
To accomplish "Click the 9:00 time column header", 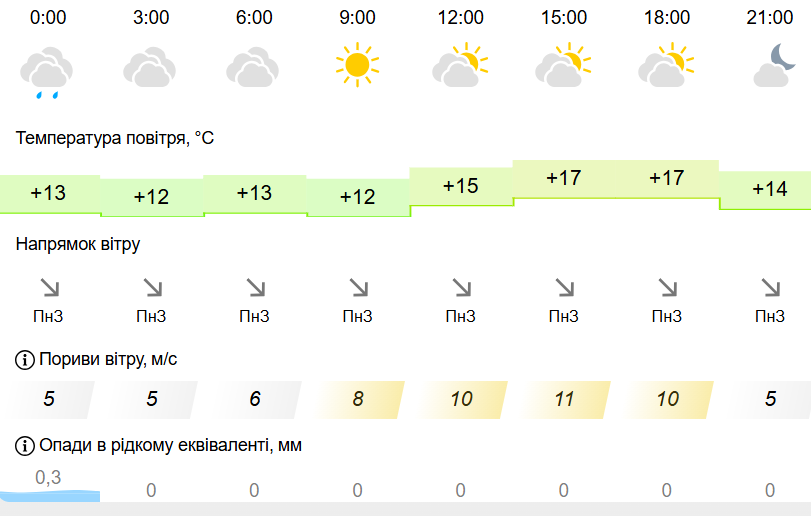I will tap(357, 18).
